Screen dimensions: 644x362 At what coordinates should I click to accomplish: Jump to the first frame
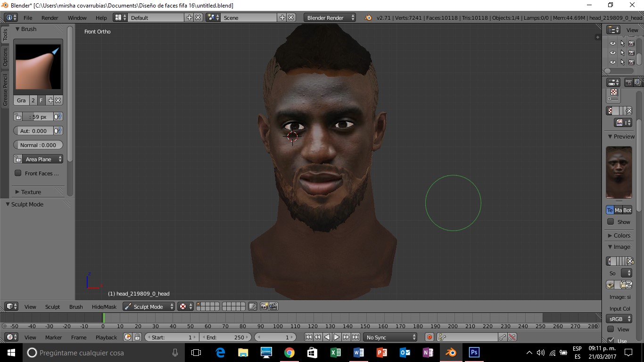pyautogui.click(x=308, y=337)
